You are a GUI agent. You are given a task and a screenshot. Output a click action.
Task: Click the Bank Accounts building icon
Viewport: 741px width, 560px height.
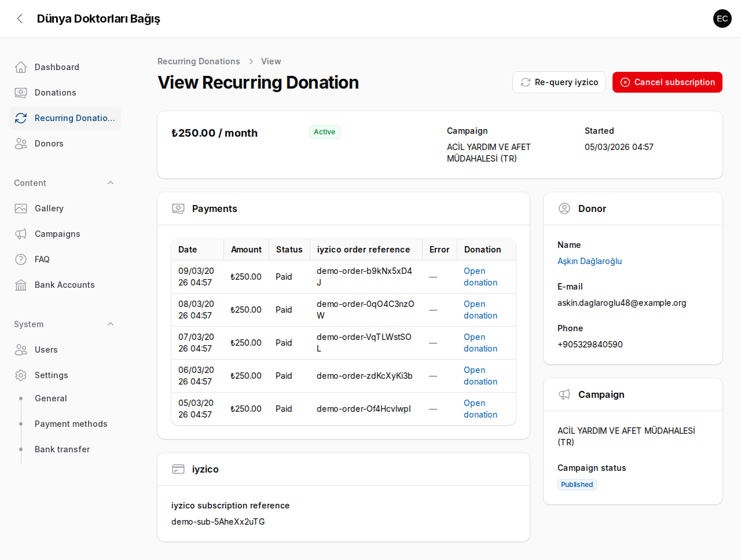click(21, 285)
